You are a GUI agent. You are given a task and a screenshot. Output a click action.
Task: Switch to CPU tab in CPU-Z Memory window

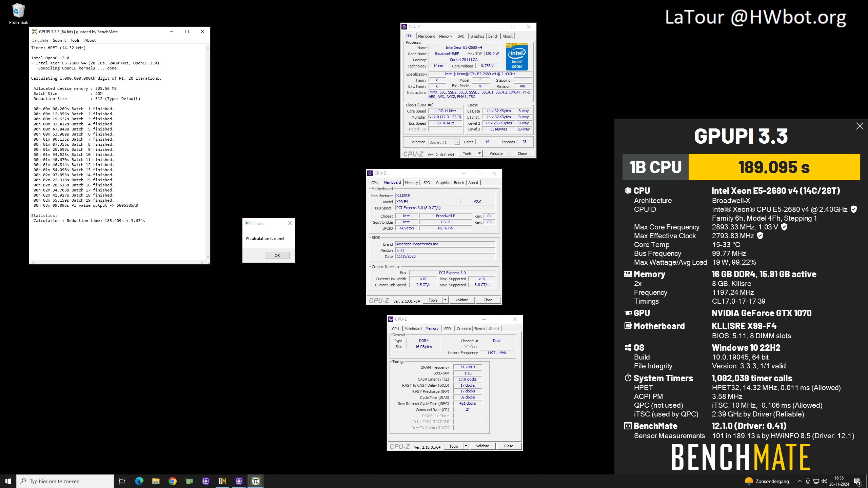coord(395,329)
